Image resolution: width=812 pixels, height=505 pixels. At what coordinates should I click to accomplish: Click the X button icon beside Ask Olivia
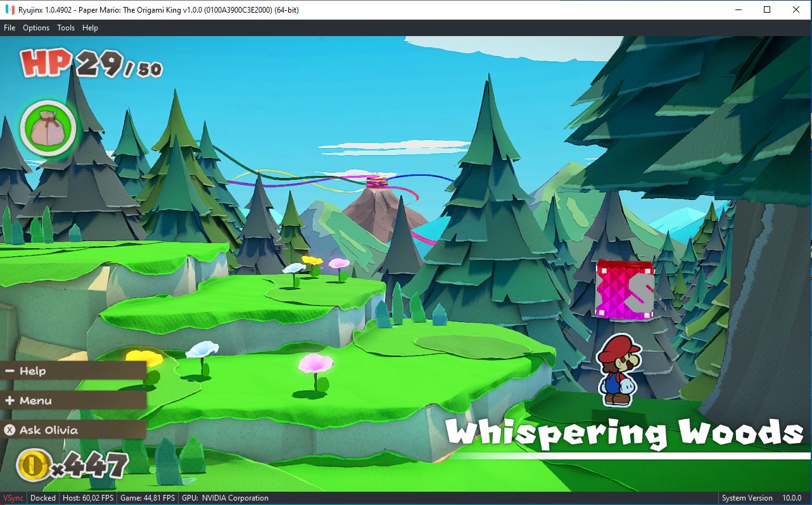pos(10,430)
